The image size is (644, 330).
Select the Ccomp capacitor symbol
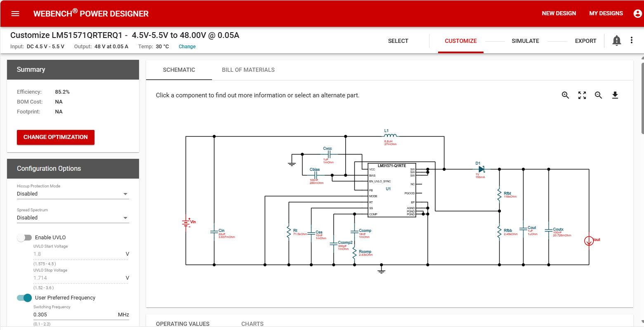354,232
